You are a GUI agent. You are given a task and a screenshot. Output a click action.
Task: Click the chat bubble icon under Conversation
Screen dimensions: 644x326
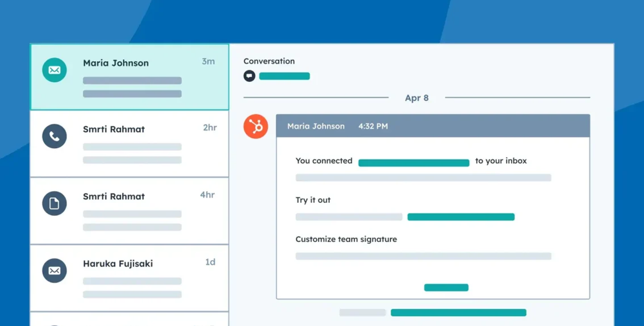point(249,76)
